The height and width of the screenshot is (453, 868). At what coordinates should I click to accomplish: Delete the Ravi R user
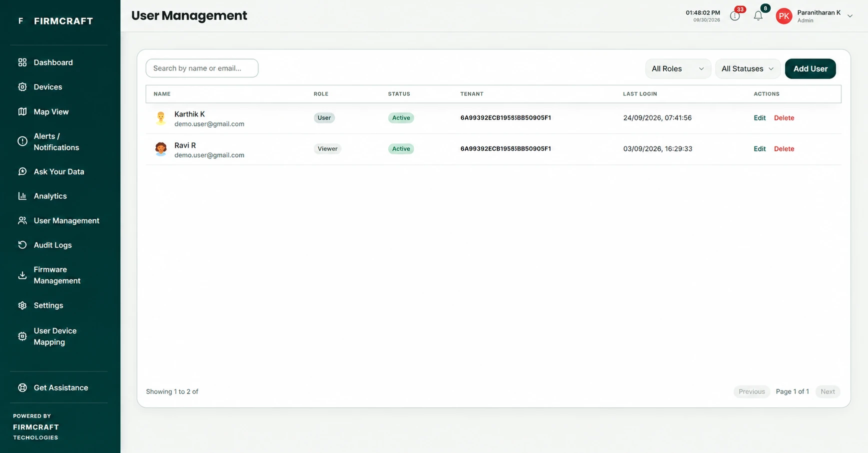coord(784,149)
